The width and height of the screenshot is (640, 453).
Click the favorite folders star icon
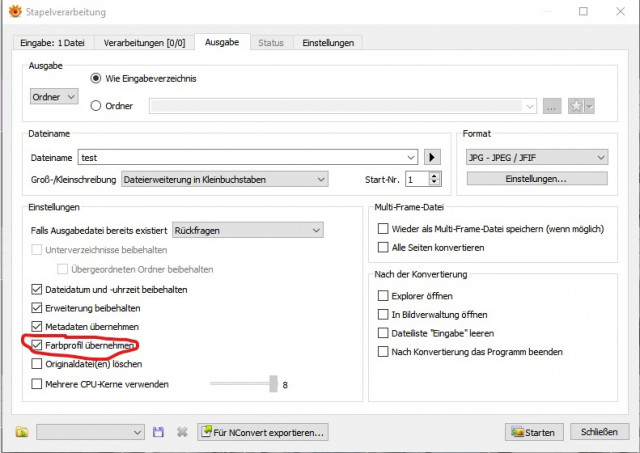click(576, 106)
